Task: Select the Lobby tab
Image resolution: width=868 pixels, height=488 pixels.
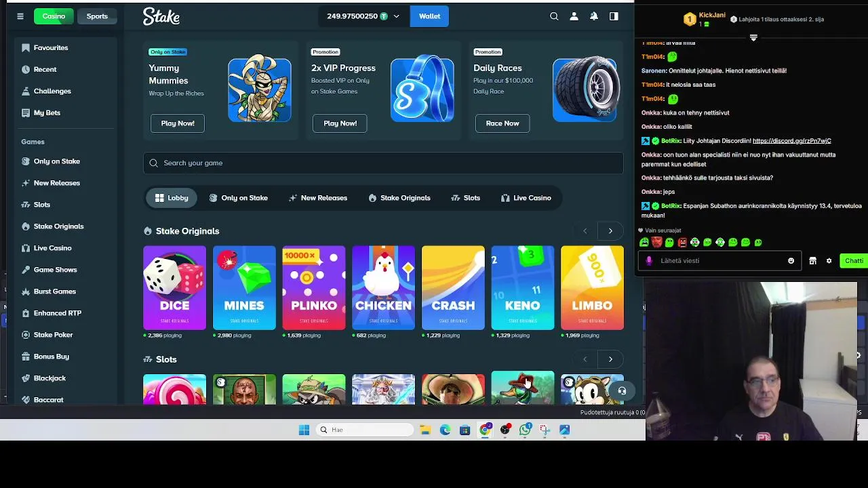Action: (172, 198)
